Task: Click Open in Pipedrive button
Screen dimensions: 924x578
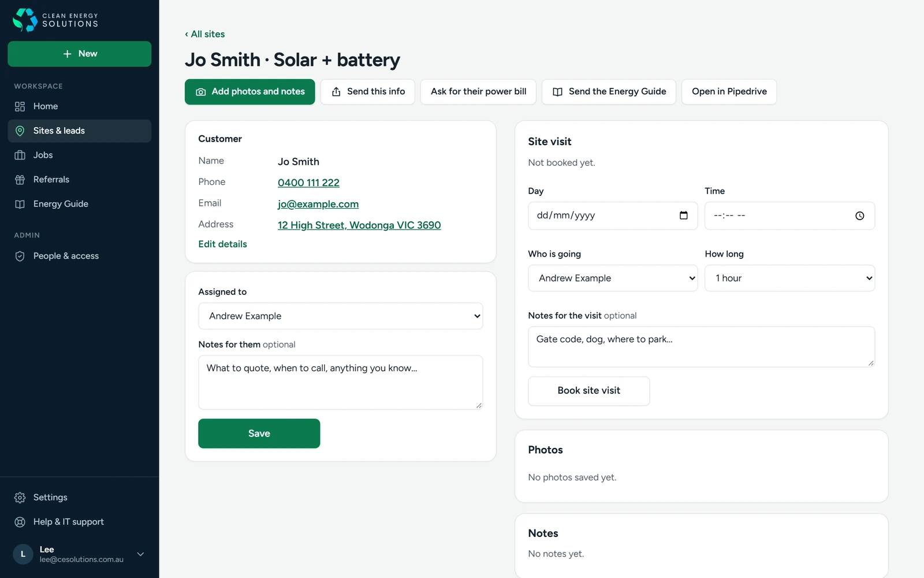Action: [729, 92]
